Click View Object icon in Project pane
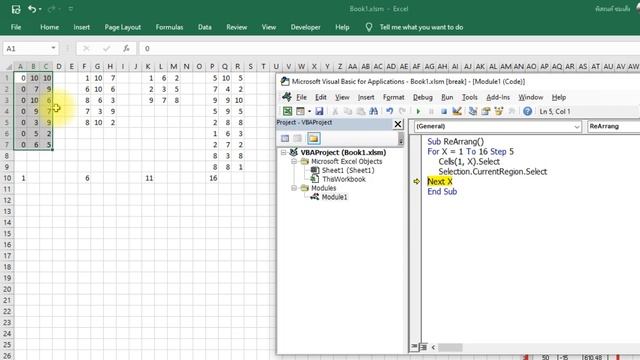The width and height of the screenshot is (640, 360). click(x=298, y=138)
